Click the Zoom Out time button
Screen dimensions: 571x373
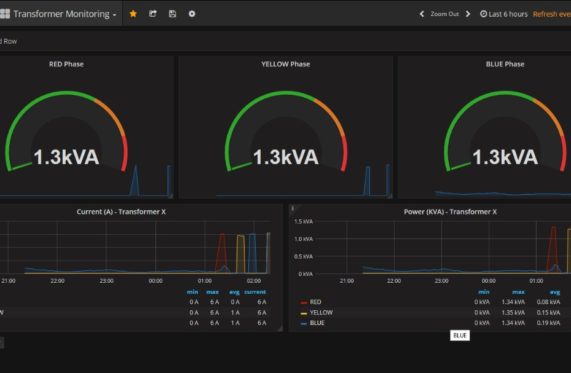click(x=445, y=14)
